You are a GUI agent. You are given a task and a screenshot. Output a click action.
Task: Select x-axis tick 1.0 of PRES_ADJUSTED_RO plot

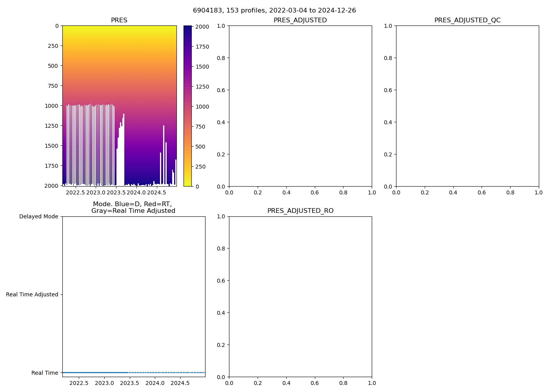pyautogui.click(x=372, y=383)
